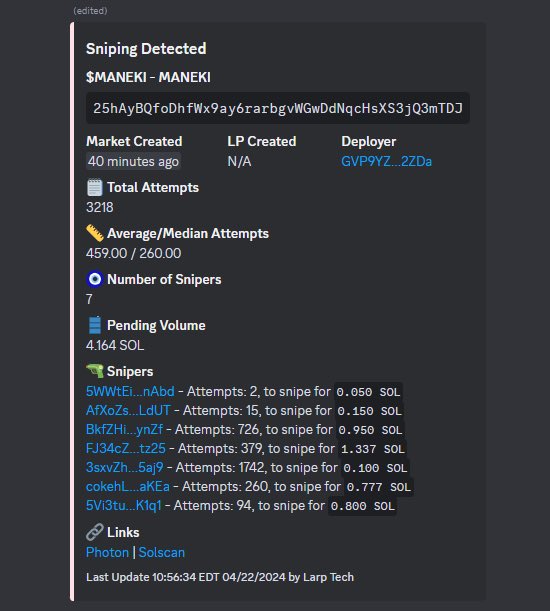This screenshot has height=611, width=550.
Task: Open sniper wallet 5Vi3tu...K1q1
Action: (x=124, y=505)
